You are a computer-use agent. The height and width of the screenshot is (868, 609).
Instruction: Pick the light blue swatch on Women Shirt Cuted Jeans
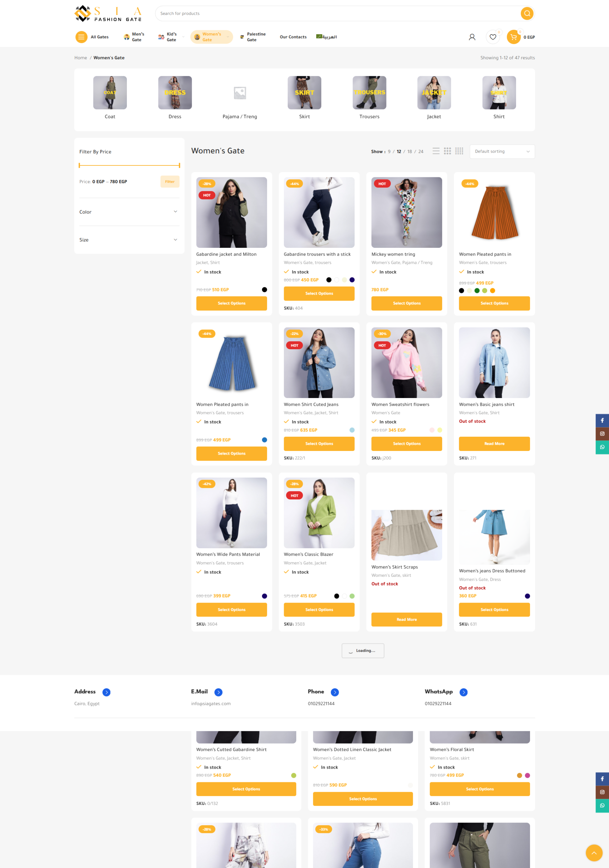(352, 430)
